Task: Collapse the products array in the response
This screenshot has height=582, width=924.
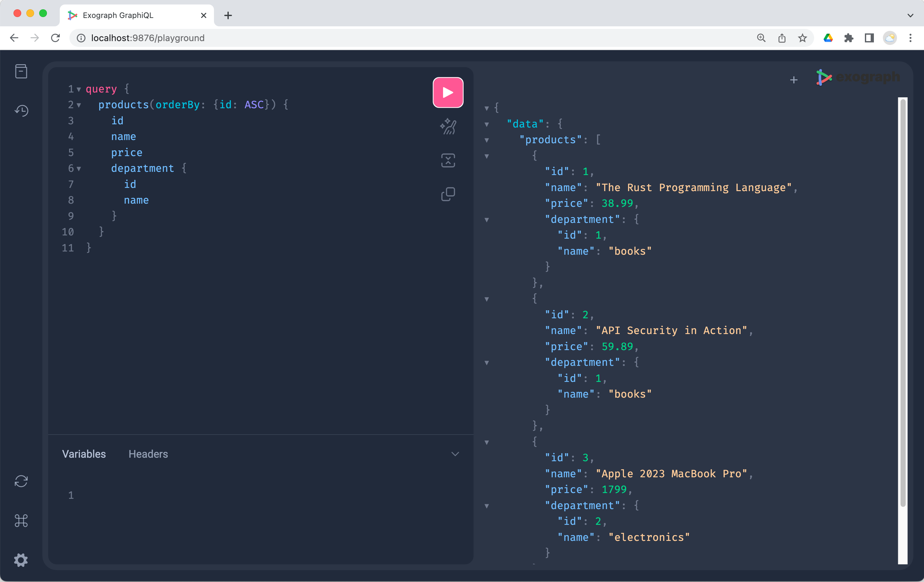Action: point(486,140)
